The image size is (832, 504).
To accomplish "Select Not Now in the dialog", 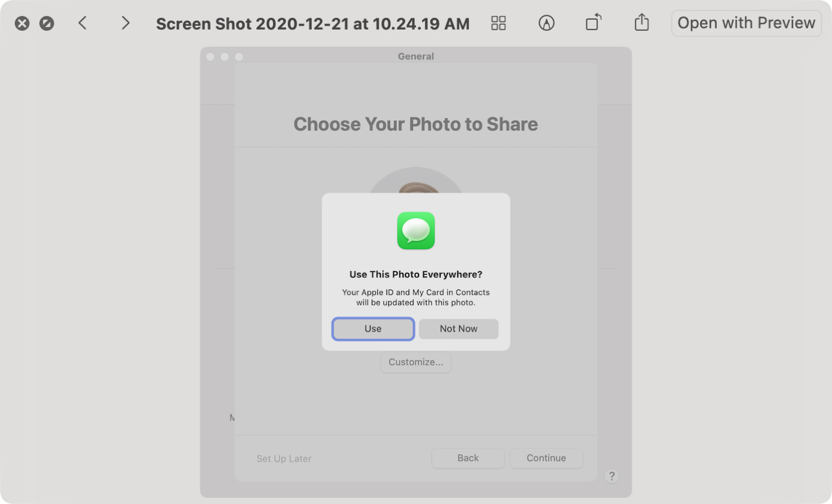I will (x=459, y=329).
